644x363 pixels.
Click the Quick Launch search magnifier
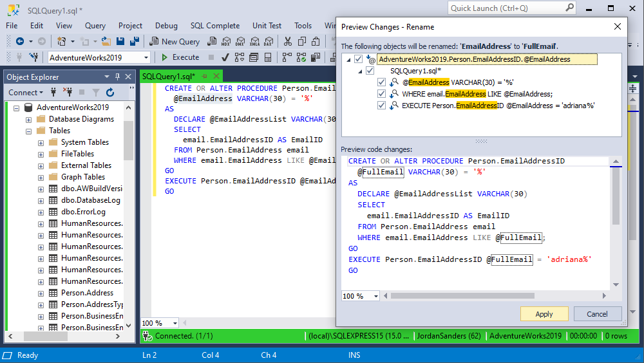pyautogui.click(x=569, y=8)
